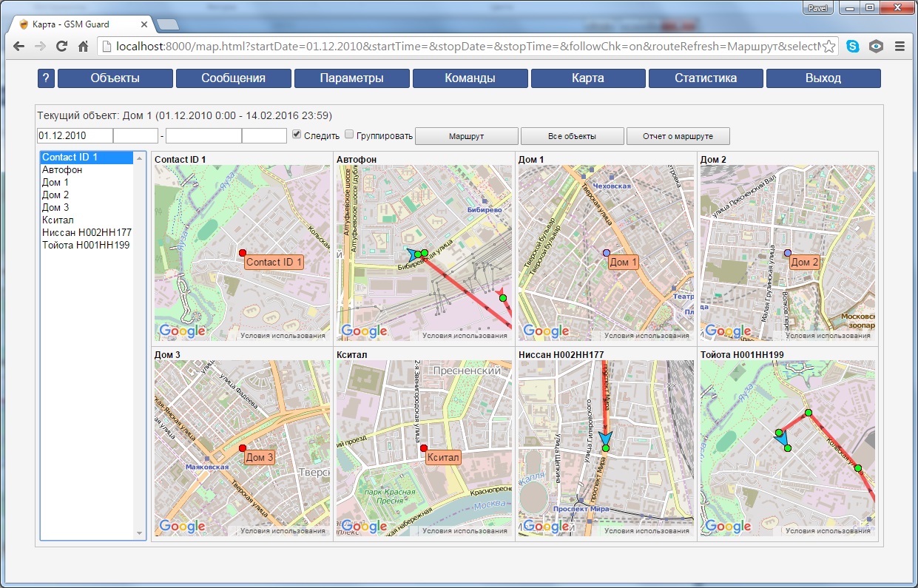Click the browser back arrow

tap(19, 46)
